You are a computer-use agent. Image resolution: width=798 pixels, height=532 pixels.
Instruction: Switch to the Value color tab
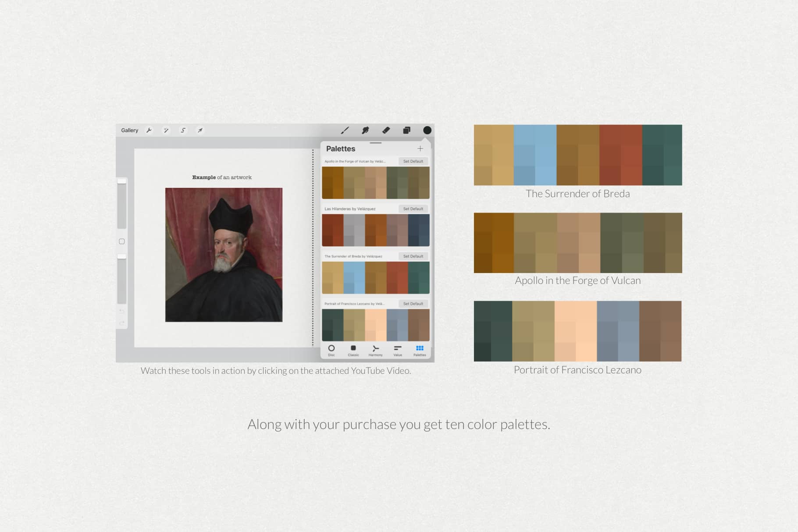click(398, 350)
